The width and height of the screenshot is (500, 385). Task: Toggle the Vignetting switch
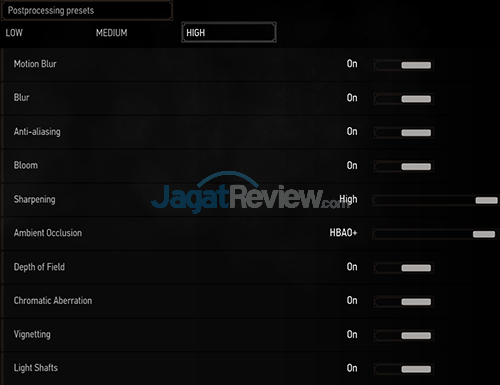[404, 335]
